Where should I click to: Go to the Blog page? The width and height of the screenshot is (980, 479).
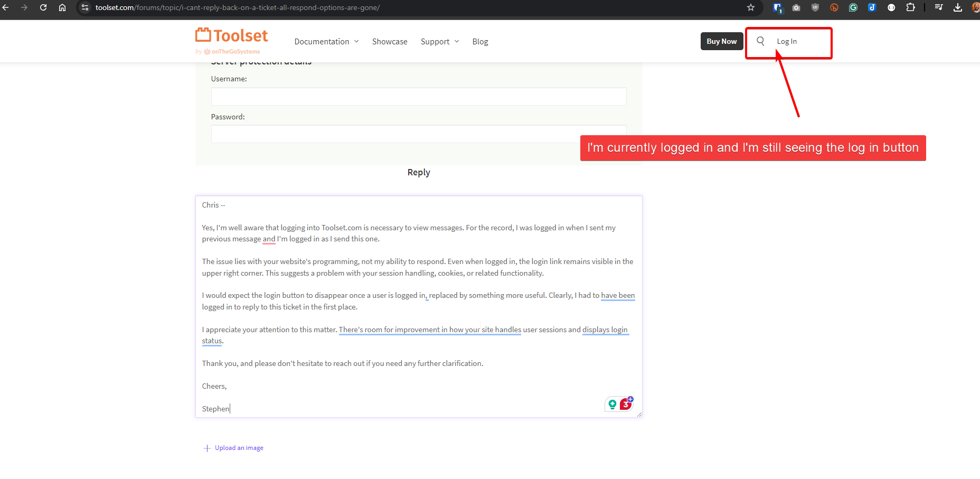(480, 42)
